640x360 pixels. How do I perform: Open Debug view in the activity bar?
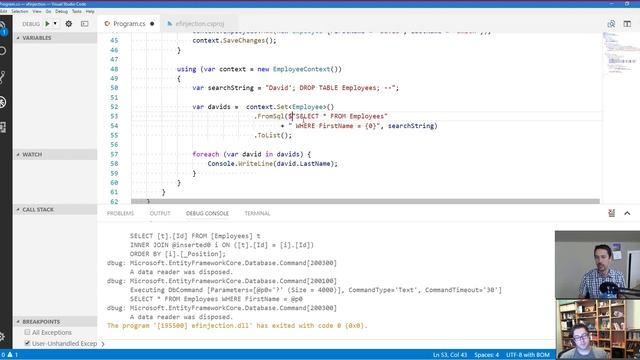(x=3, y=102)
